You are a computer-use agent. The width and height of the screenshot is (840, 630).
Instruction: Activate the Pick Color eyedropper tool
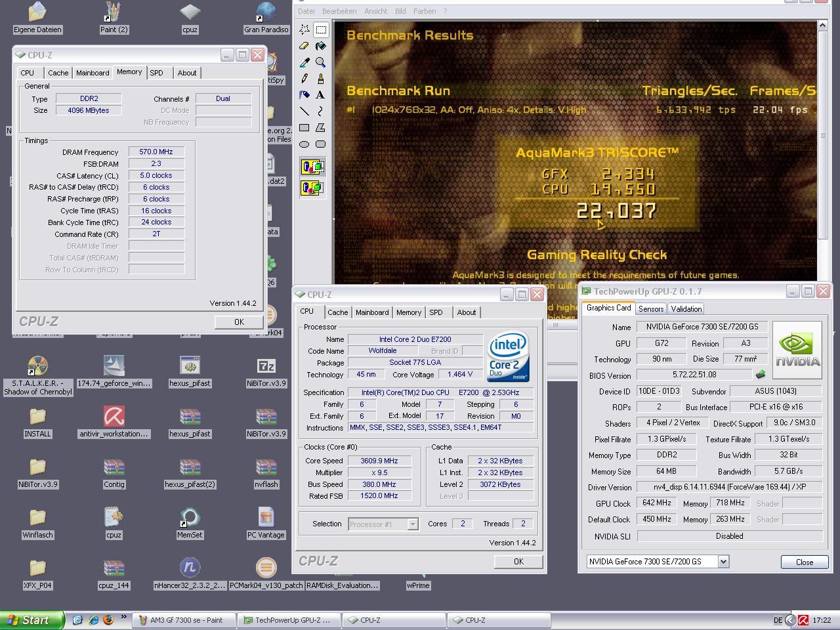(x=304, y=62)
